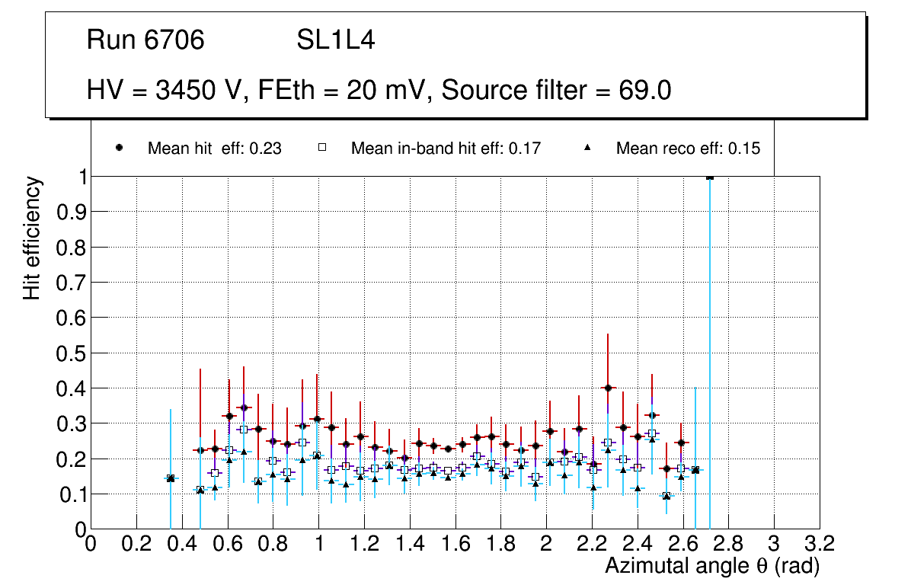Select the 3.2 tick label on the x-axis

820,544
